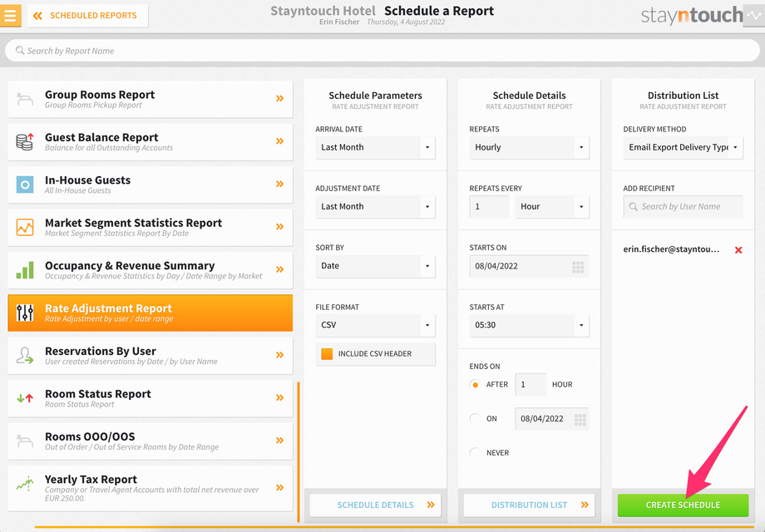Click the activity pulse icon top right
765x532 pixels.
point(753,16)
